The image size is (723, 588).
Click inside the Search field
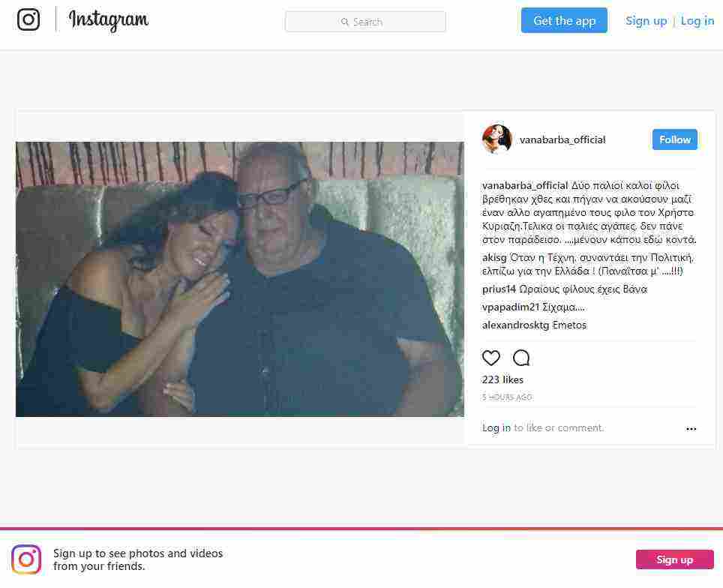click(x=365, y=22)
